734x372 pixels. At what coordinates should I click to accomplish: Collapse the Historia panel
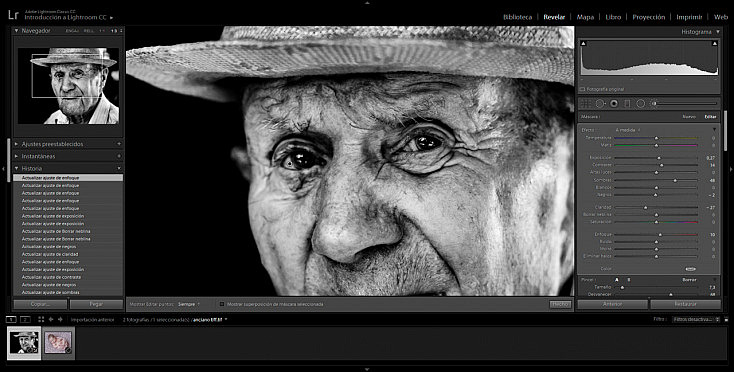pyautogui.click(x=16, y=168)
